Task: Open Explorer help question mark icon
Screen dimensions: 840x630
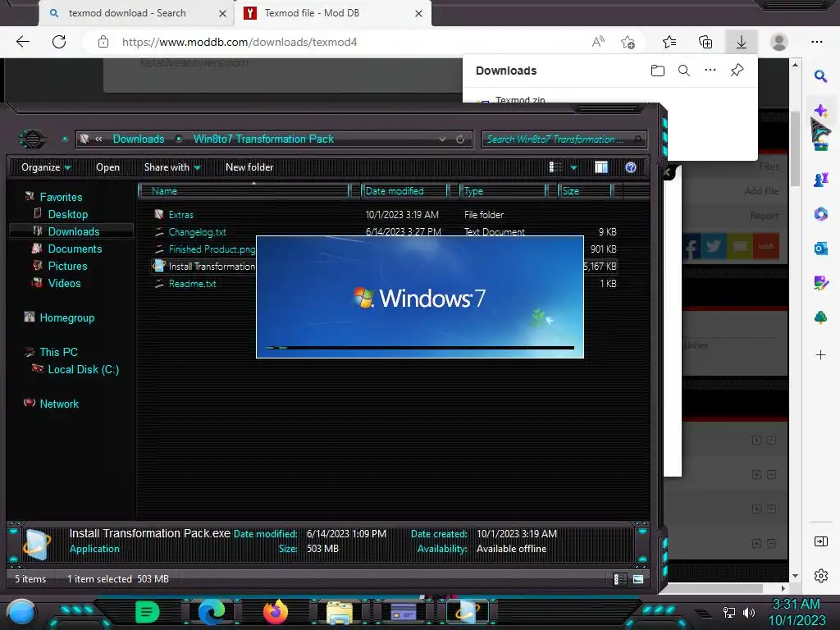Action: point(631,167)
